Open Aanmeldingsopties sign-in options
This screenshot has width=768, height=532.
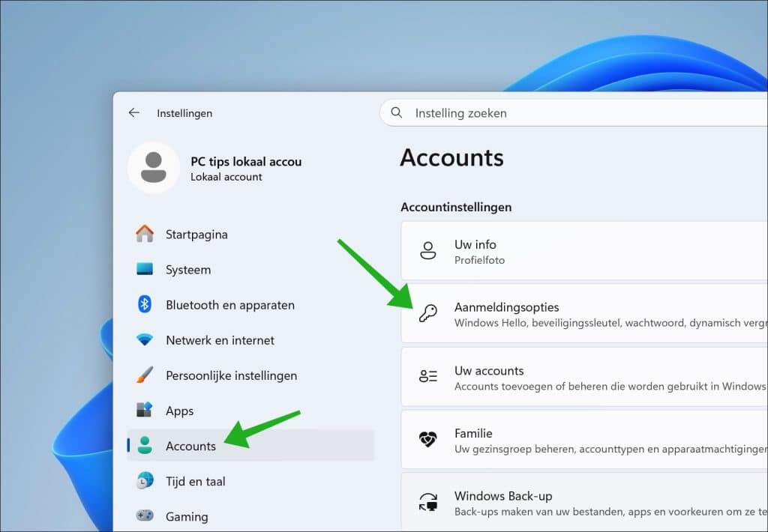584,313
